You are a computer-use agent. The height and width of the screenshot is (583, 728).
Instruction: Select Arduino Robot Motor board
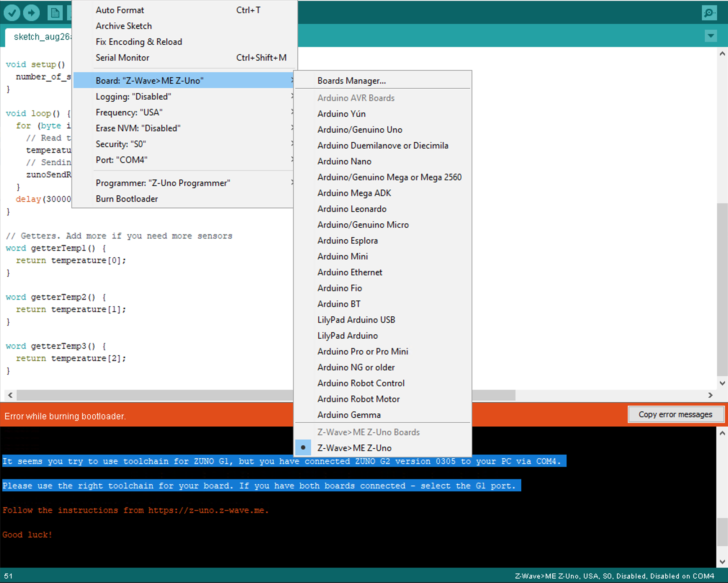383,399
